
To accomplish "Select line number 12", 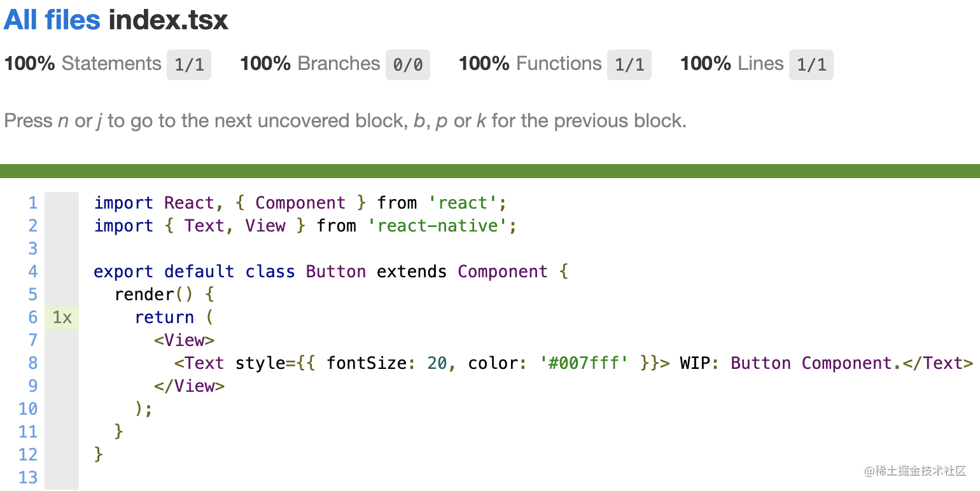I will coord(29,455).
